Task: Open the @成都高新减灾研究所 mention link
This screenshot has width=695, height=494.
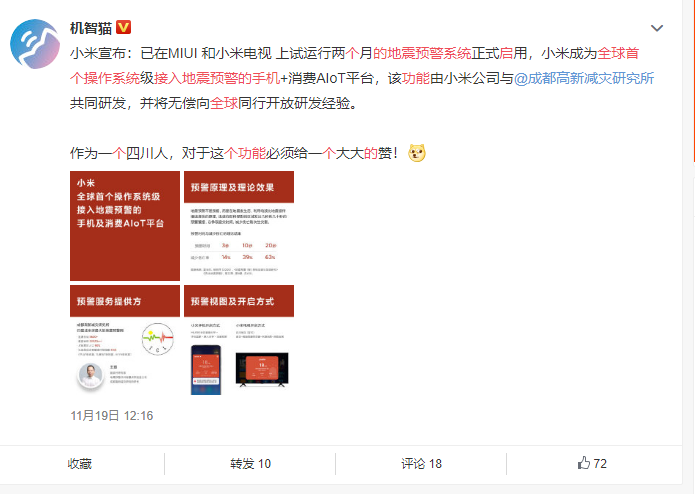Action: coord(584,78)
